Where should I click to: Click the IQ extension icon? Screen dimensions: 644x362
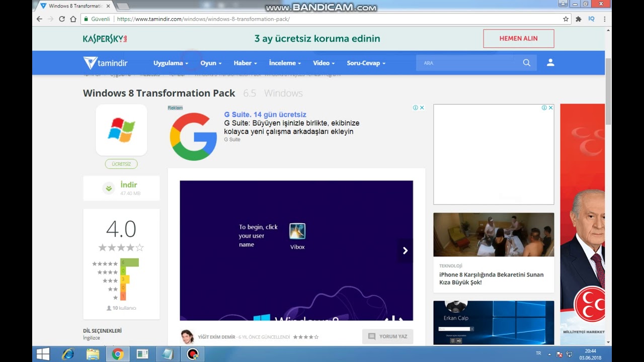click(591, 19)
